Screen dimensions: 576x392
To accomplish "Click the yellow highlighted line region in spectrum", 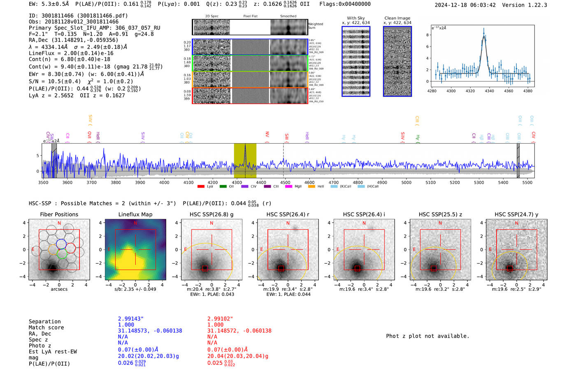I will tap(245, 160).
